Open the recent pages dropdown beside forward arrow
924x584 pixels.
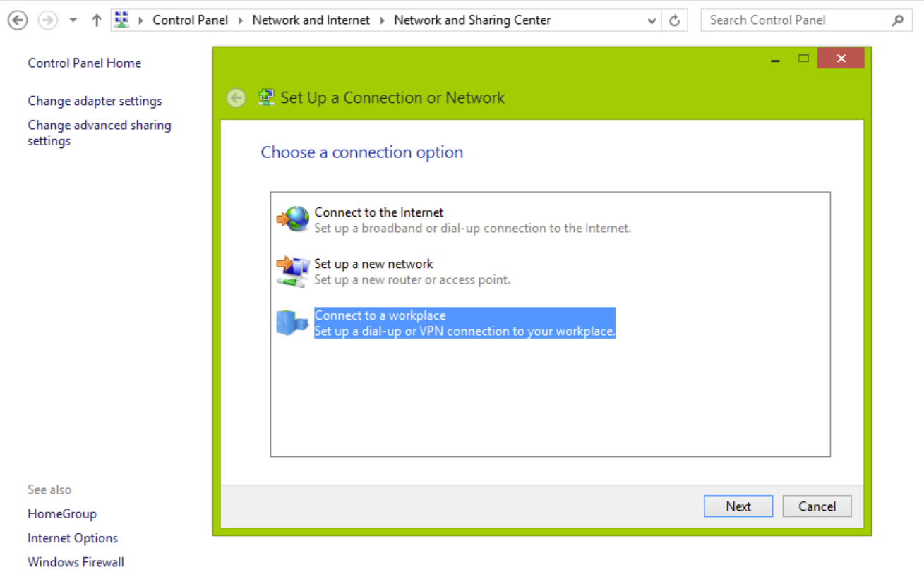73,20
